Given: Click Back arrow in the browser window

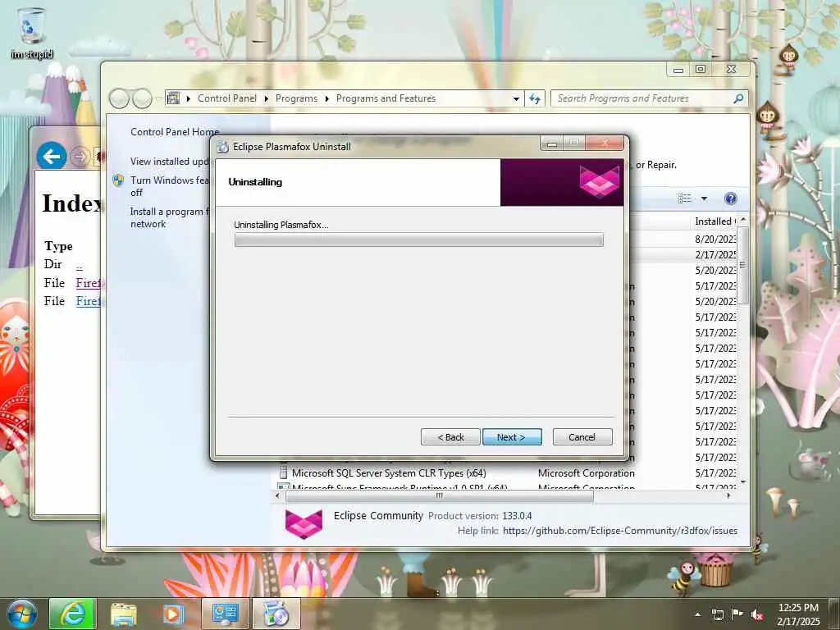Looking at the screenshot, I should click(x=52, y=157).
